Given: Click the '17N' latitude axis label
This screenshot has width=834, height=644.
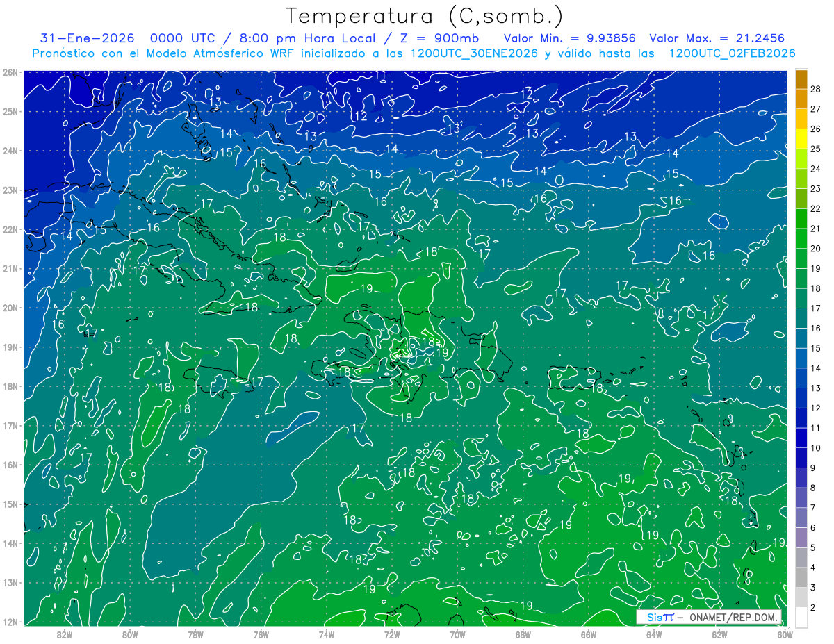Looking at the screenshot, I should coord(10,425).
